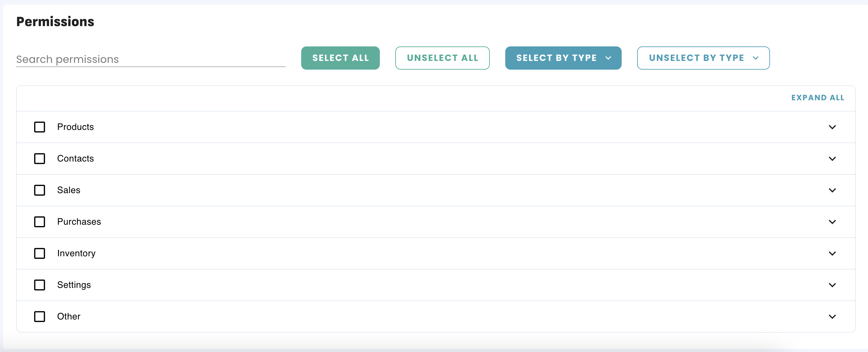Image resolution: width=868 pixels, height=352 pixels.
Task: Toggle the Settings checkbox
Action: [x=39, y=285]
